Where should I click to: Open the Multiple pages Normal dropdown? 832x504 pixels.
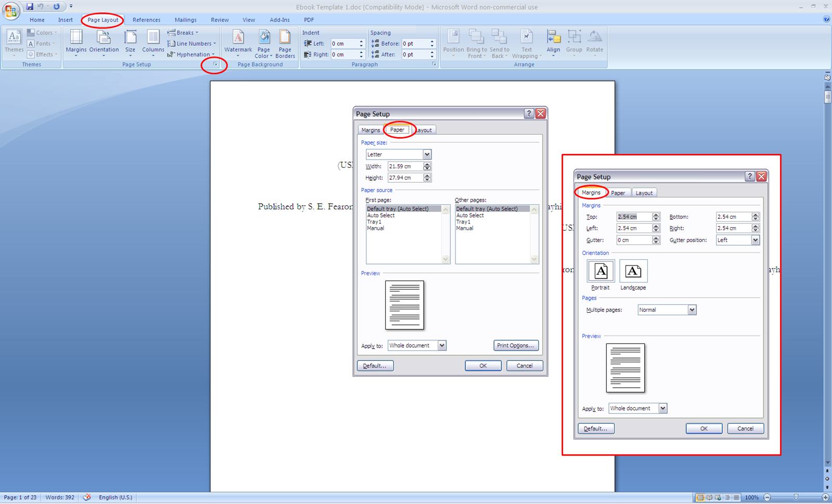click(692, 310)
